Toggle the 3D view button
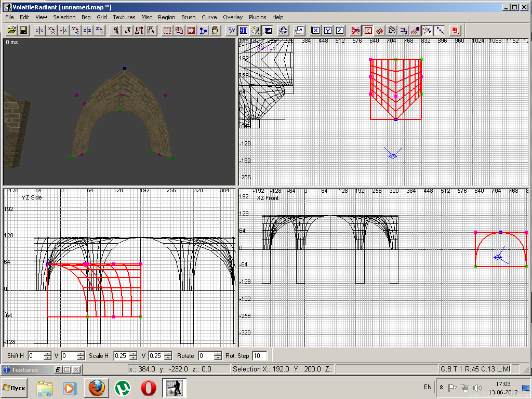This screenshot has width=532, height=399. 243,31
